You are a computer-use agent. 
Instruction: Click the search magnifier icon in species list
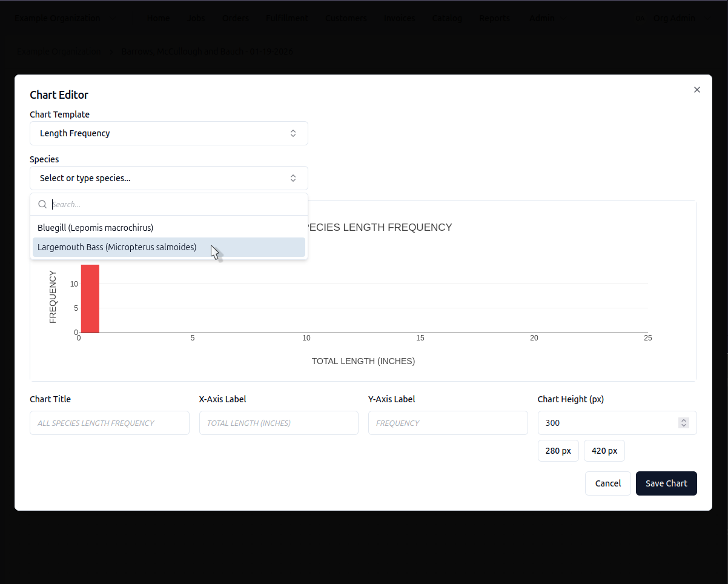(42, 204)
